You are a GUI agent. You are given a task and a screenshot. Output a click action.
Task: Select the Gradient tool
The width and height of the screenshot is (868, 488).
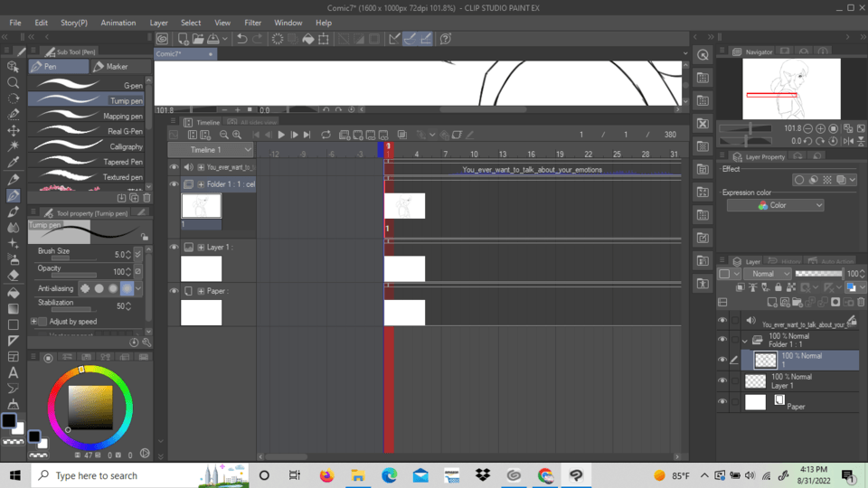click(13, 309)
